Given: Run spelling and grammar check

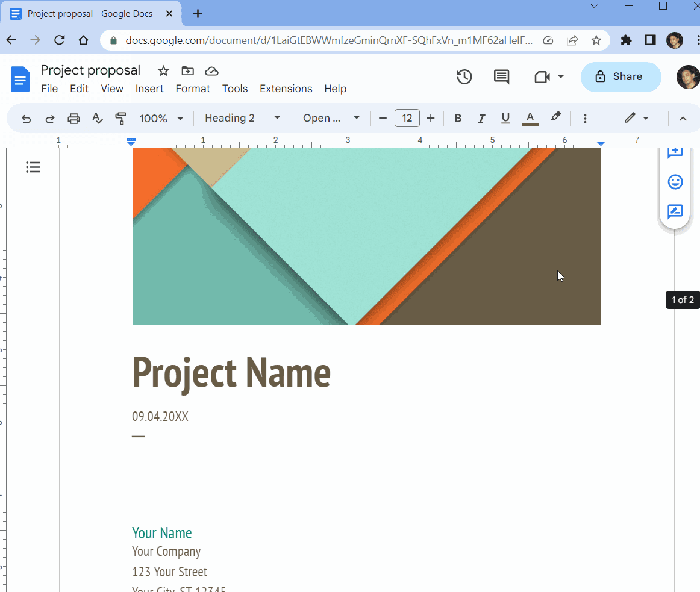Looking at the screenshot, I should (98, 118).
